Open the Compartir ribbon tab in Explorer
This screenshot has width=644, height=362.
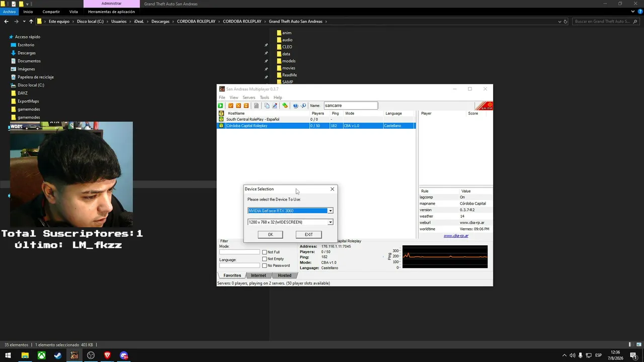coord(51,12)
